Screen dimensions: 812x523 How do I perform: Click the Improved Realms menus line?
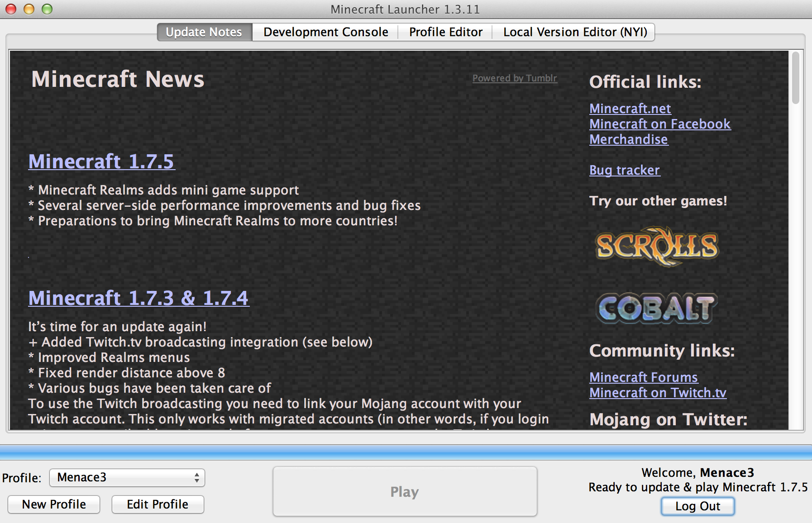pos(109,357)
